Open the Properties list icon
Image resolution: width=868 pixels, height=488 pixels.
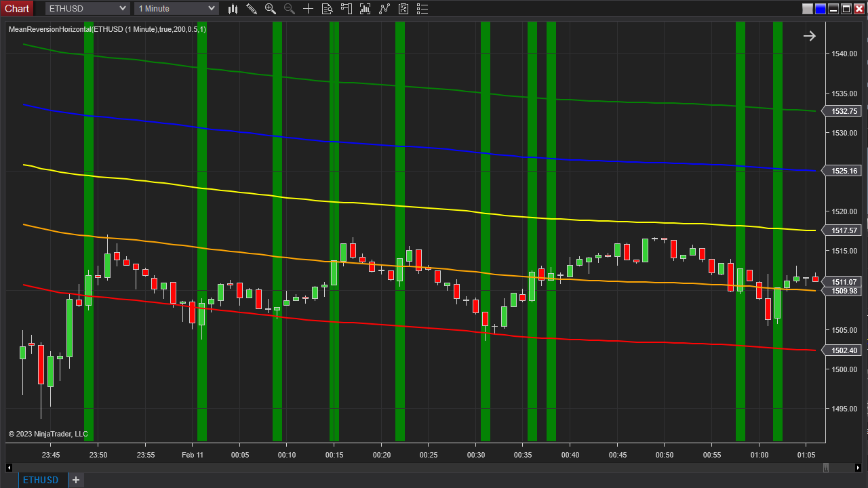point(422,9)
